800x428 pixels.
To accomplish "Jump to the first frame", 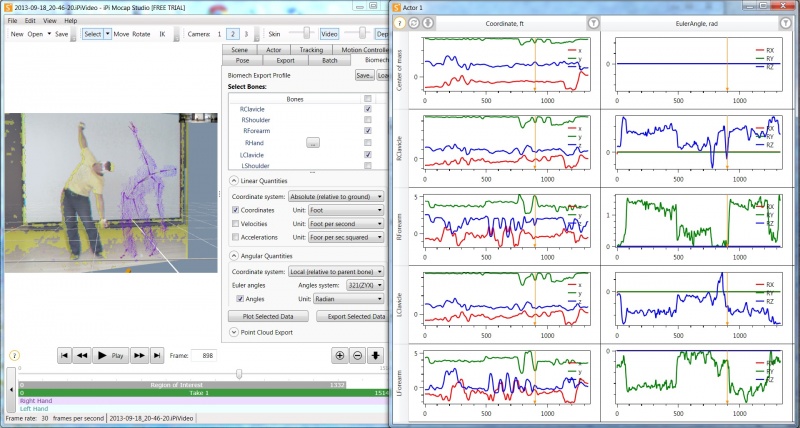I will [x=64, y=356].
